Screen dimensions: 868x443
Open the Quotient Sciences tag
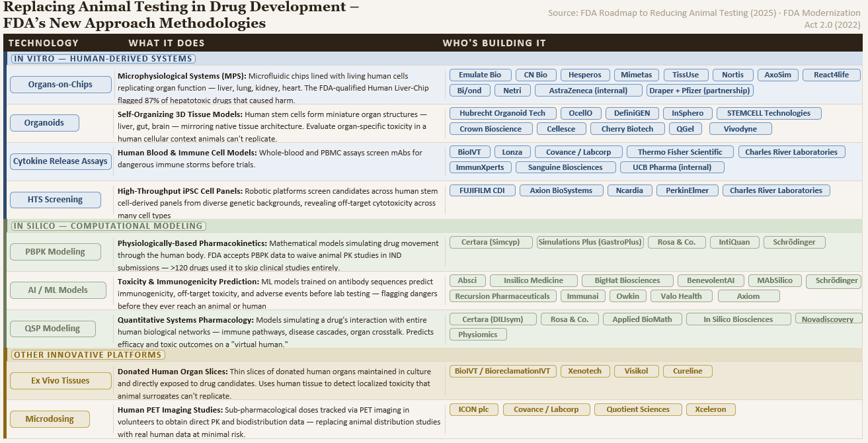(x=638, y=410)
